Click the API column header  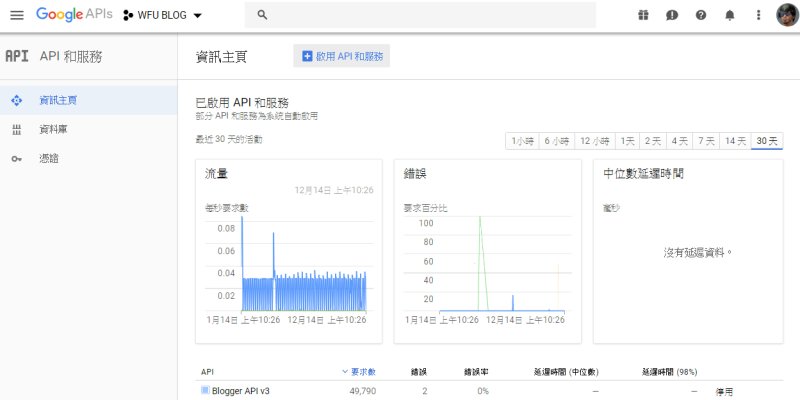207,372
